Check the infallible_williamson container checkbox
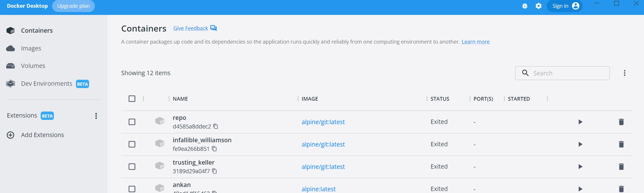 coord(132,144)
